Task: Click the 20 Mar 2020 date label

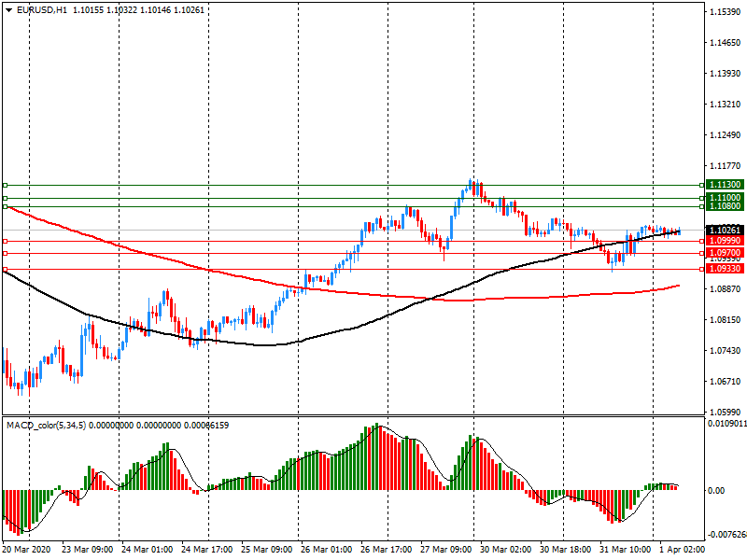Action: pos(26,550)
